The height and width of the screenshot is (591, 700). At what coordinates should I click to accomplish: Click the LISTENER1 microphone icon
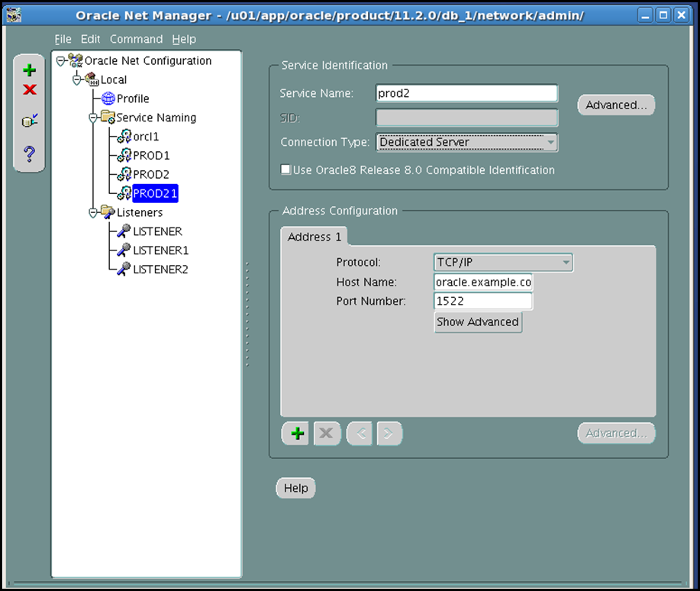[x=124, y=250]
